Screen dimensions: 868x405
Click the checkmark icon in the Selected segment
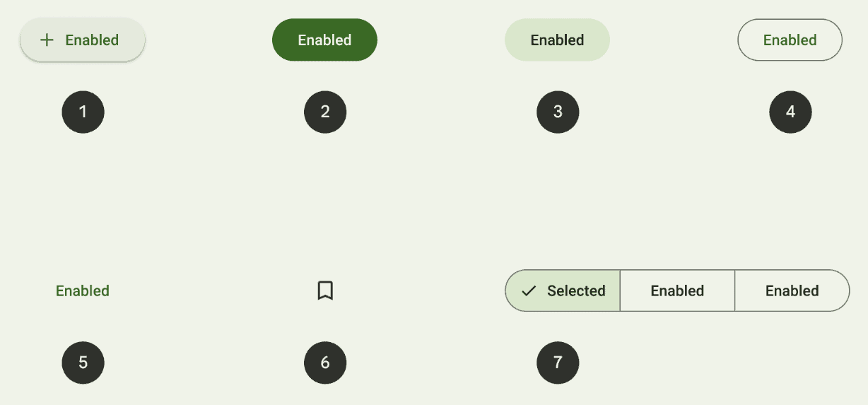pyautogui.click(x=529, y=290)
